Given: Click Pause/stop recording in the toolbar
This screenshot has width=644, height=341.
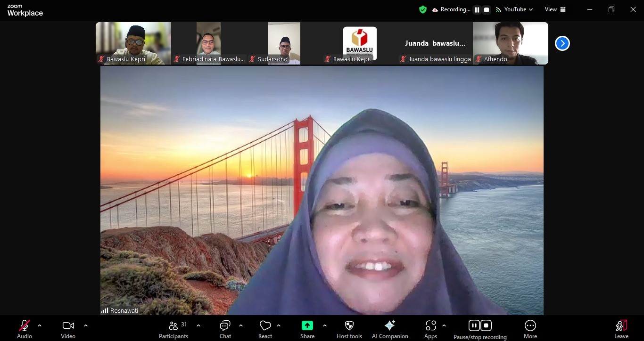Looking at the screenshot, I should 480,329.
